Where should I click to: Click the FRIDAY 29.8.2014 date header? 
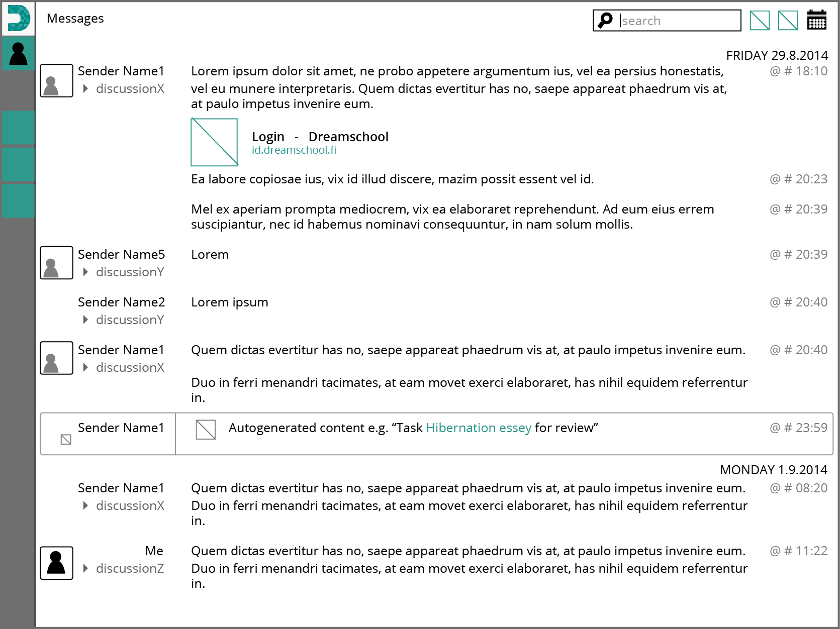[x=777, y=55]
